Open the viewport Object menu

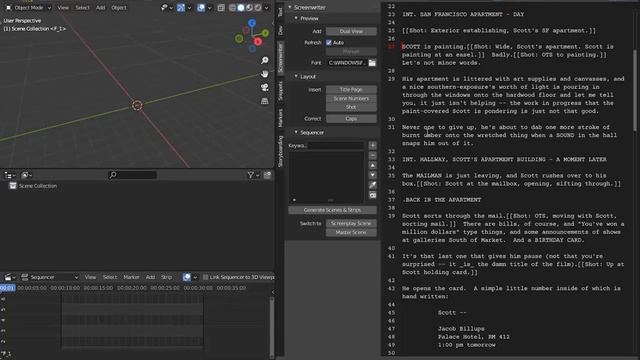click(x=119, y=7)
